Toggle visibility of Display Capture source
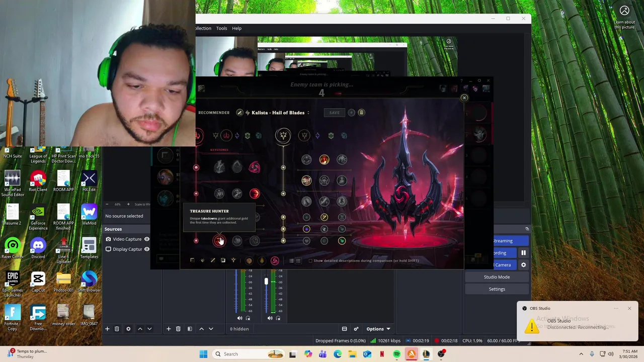 147,249
